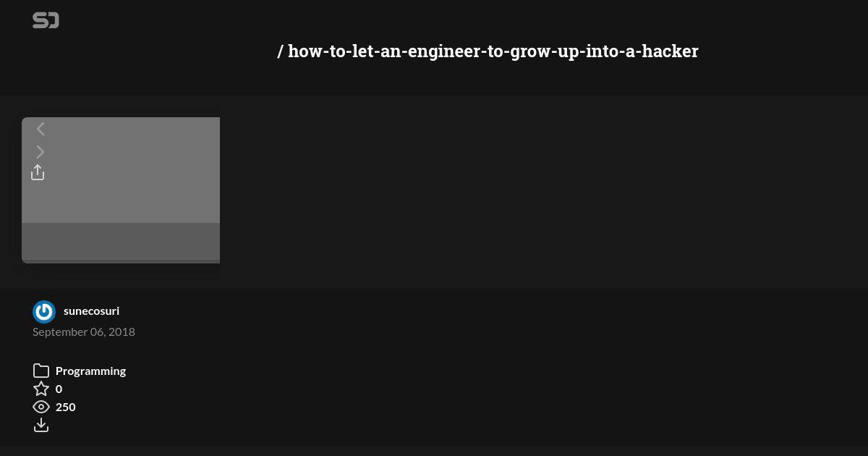Click the how-to-let-an-engineer-to-grow-up-into-a-hacker title
This screenshot has height=456, width=868.
493,51
